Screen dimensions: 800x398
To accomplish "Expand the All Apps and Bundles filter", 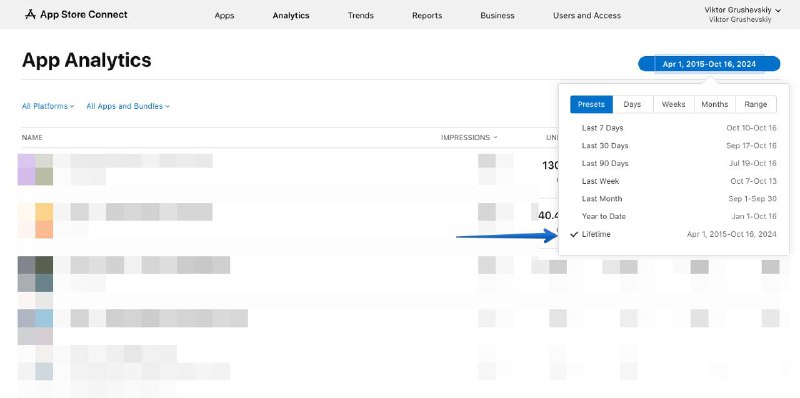I will click(x=128, y=106).
